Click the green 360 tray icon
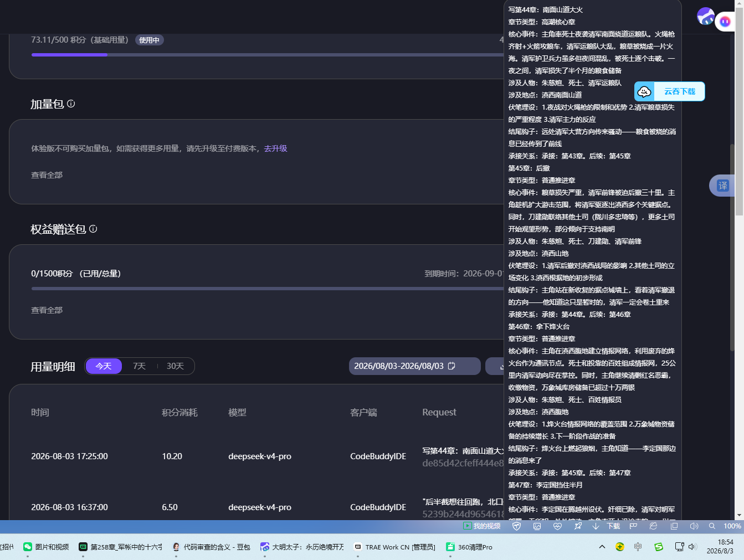The image size is (744, 560). click(x=620, y=547)
